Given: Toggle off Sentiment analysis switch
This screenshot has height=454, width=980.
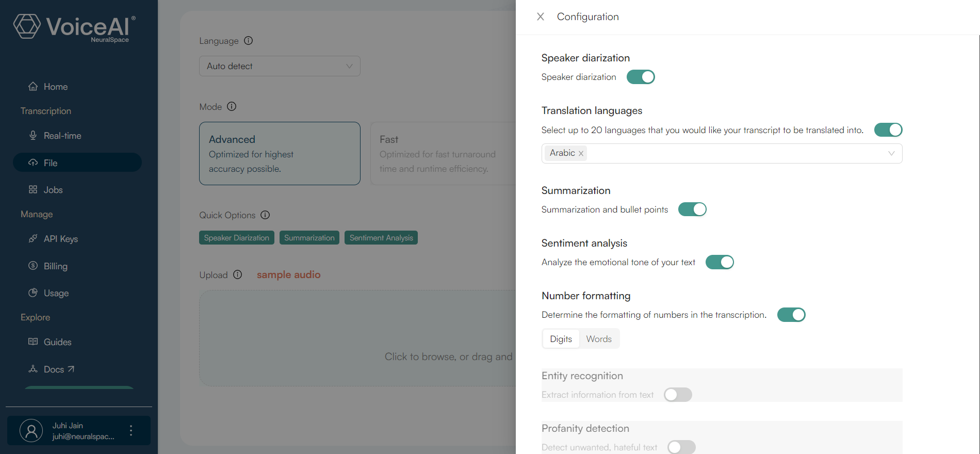Looking at the screenshot, I should (719, 262).
